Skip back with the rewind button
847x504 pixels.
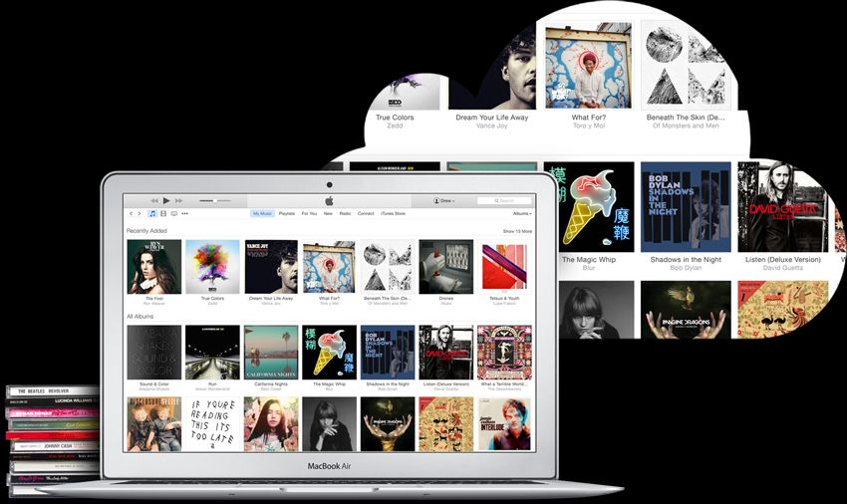coord(154,200)
